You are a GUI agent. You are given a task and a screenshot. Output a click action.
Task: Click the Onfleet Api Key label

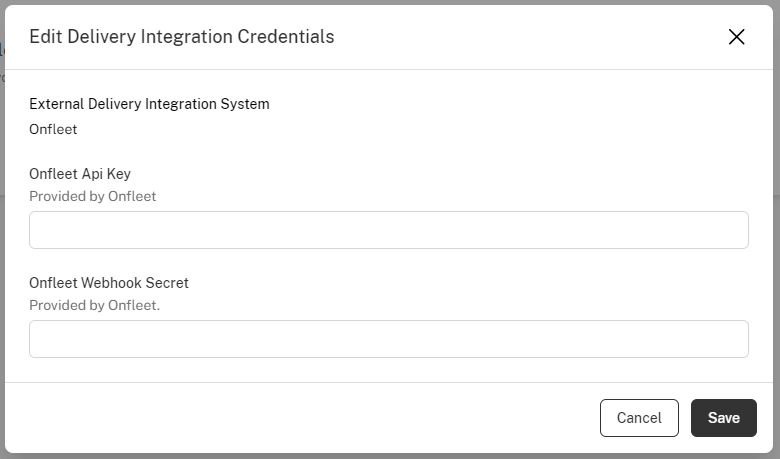(x=80, y=174)
